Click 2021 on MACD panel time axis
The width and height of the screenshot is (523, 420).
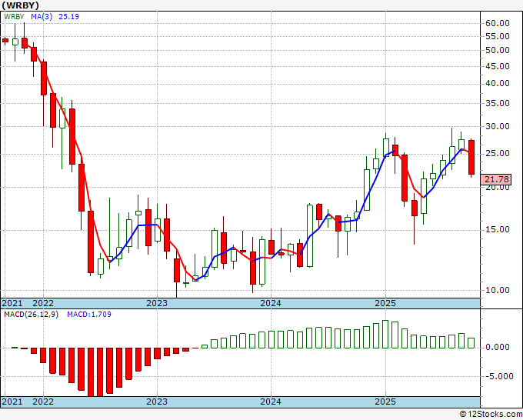(12, 402)
